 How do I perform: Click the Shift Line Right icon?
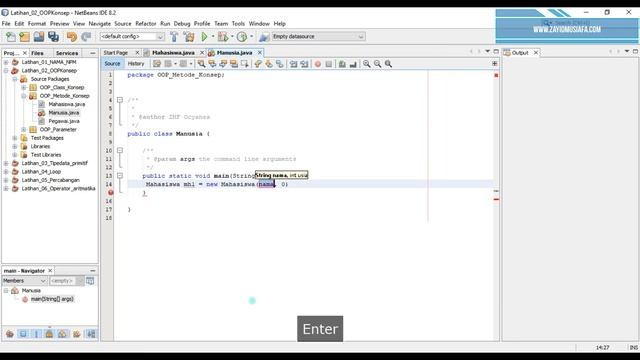[x=304, y=64]
